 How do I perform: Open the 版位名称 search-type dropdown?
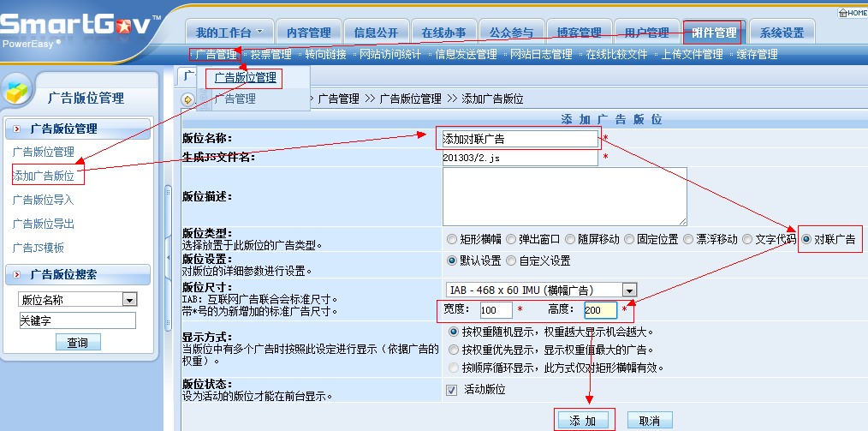click(77, 300)
